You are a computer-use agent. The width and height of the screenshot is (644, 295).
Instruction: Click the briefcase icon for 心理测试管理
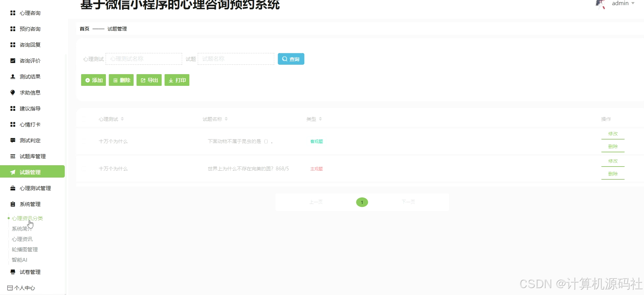[13, 188]
